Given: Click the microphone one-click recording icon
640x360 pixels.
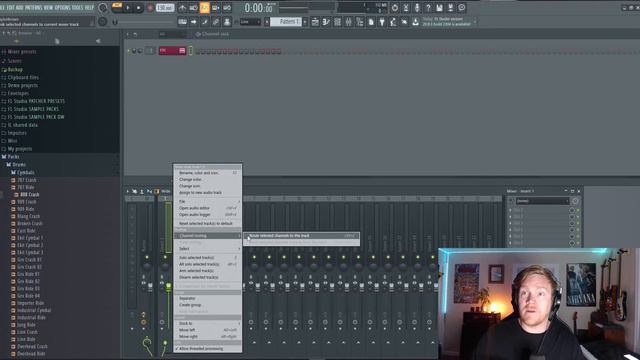Looking at the screenshot, I should coord(417,8).
